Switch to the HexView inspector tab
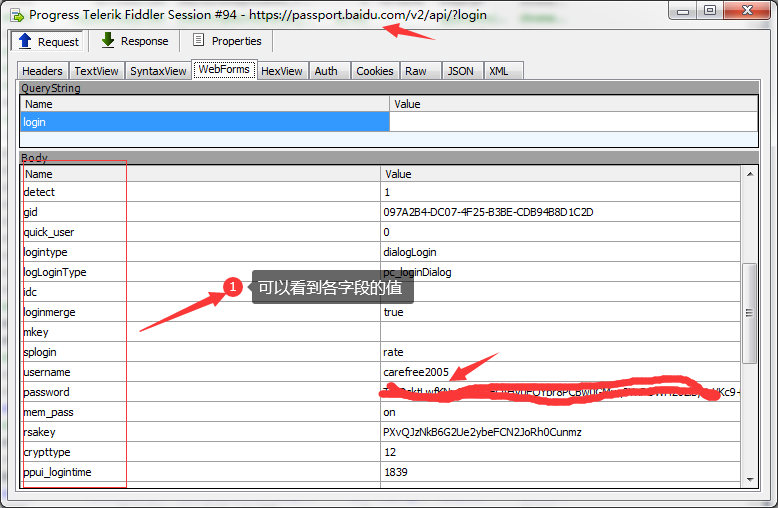778x508 pixels. (x=282, y=71)
